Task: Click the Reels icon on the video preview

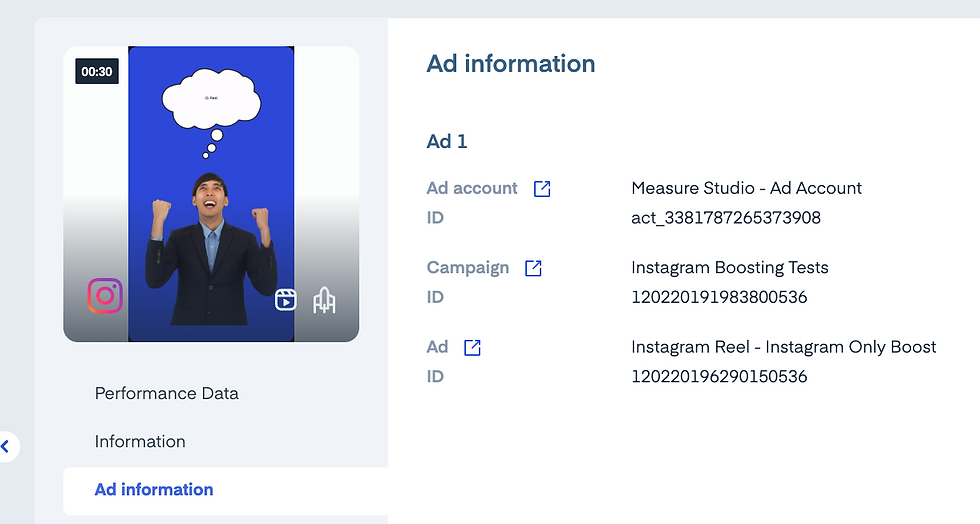Action: 286,300
